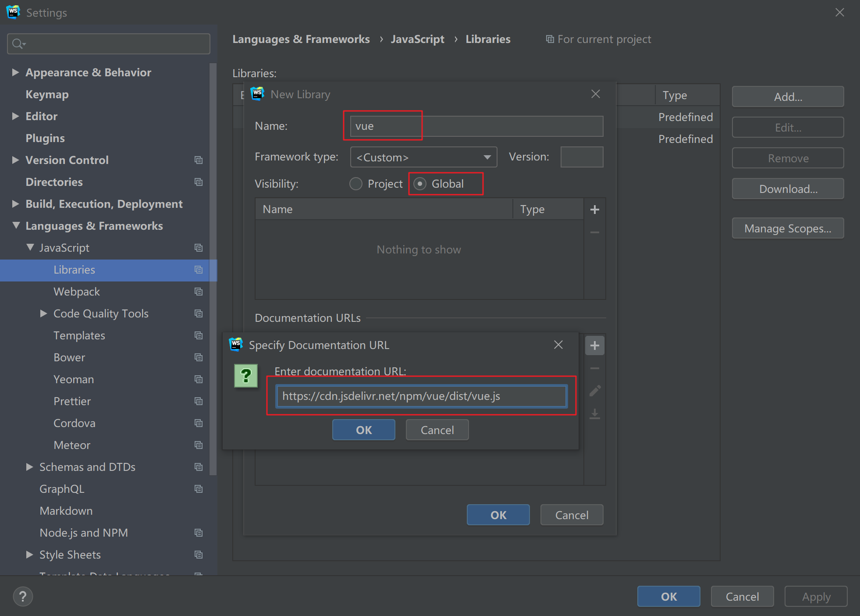The image size is (860, 616).
Task: Collapse the Languages & Frameworks tree node
Action: pyautogui.click(x=16, y=226)
